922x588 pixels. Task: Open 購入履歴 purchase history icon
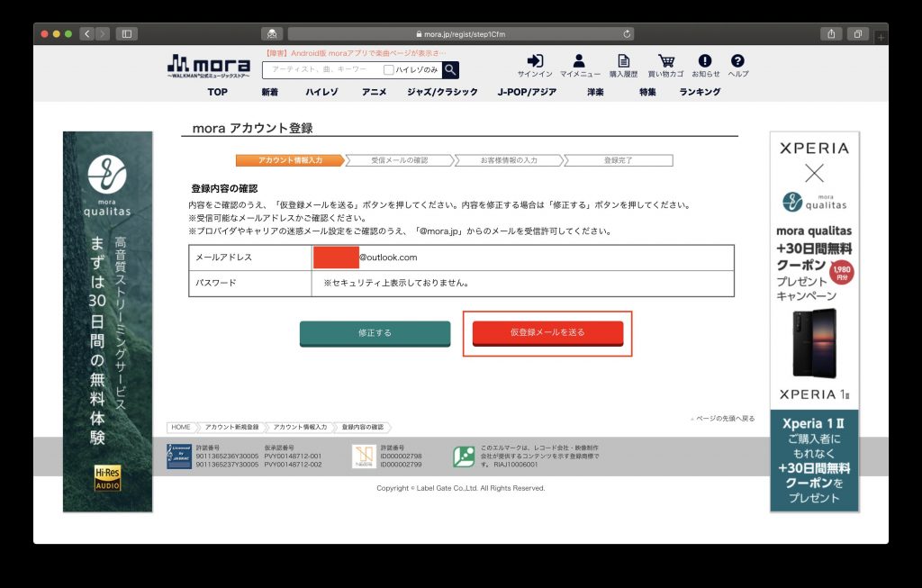pos(623,65)
